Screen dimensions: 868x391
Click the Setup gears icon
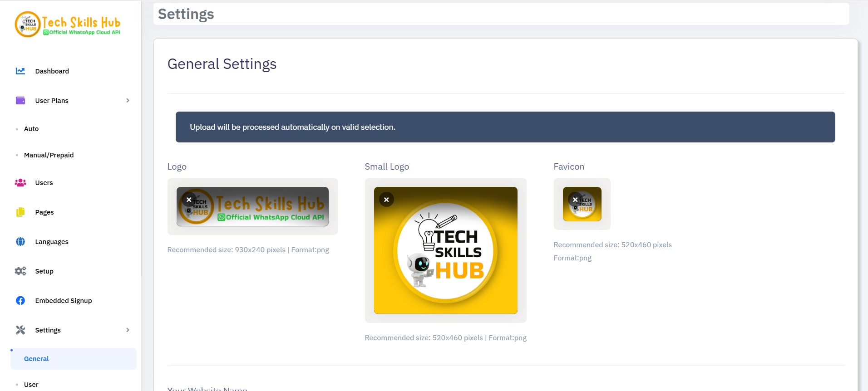coord(20,271)
